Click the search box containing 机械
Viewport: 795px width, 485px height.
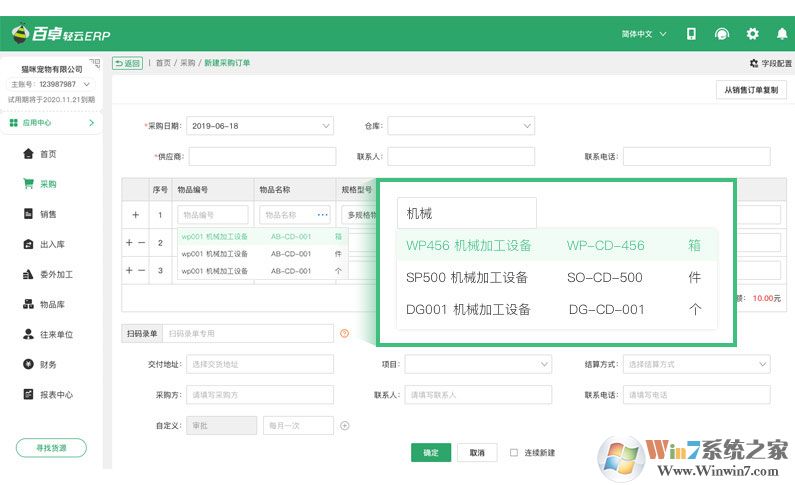pos(466,213)
